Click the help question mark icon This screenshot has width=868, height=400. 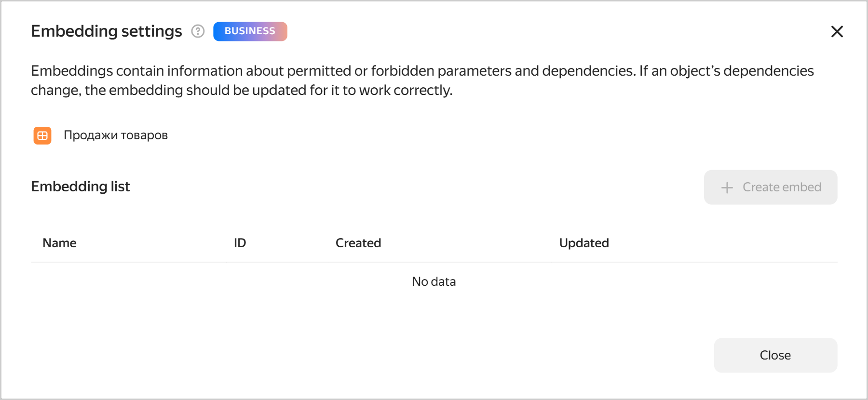point(198,31)
